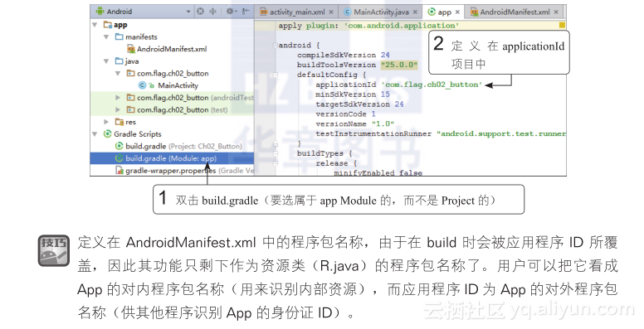Expand the com.flag.ch02_button (androidTest) package arrow
Image resolution: width=644 pixels, height=329 pixels.
[118, 98]
